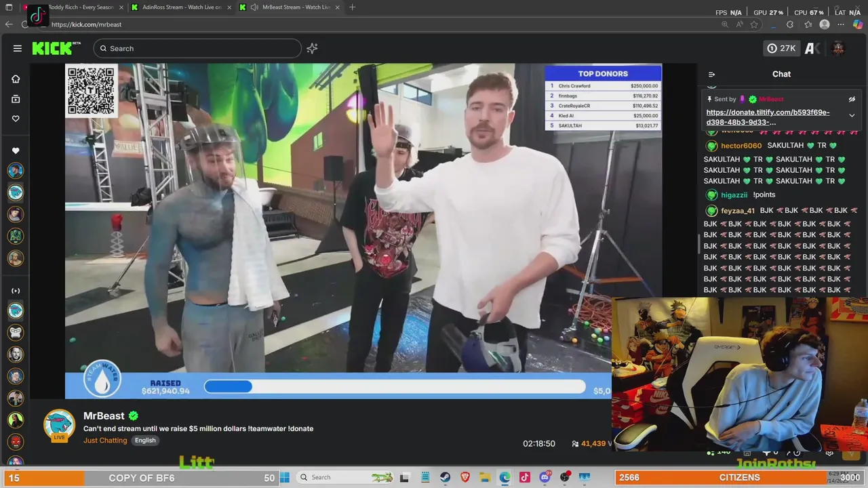Open browser favorites list icon

(808, 24)
